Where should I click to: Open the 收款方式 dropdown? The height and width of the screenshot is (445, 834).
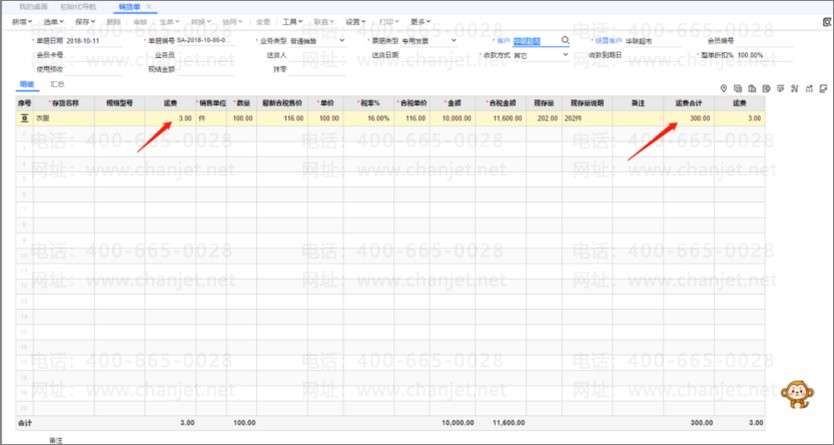(x=565, y=55)
